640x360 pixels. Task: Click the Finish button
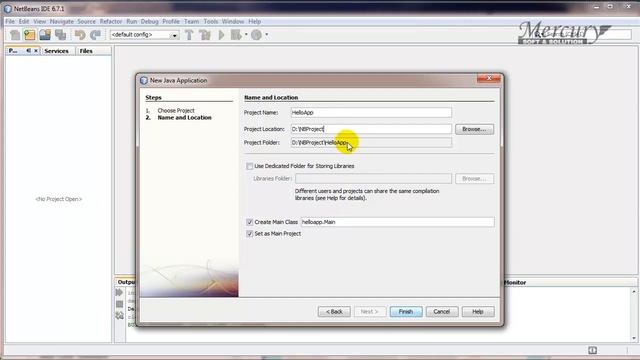click(406, 311)
